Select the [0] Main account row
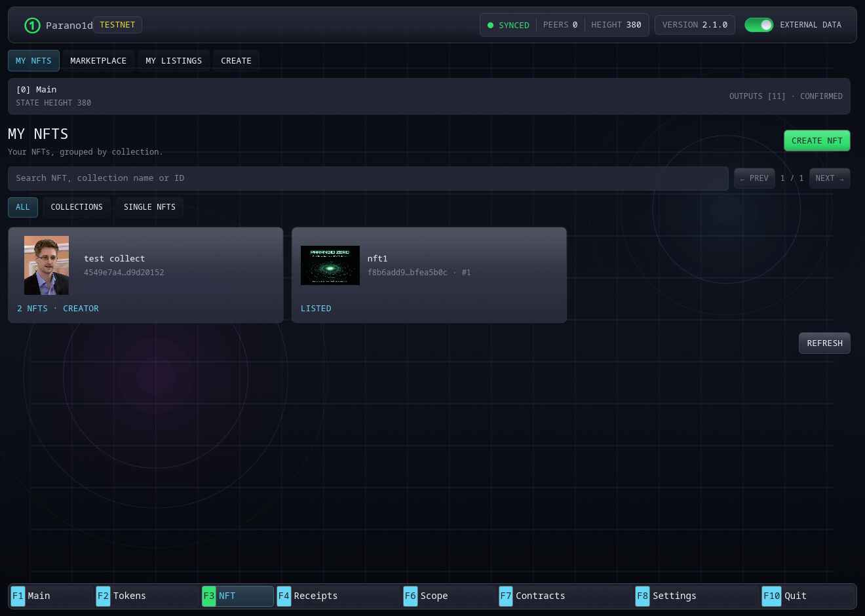 click(x=429, y=96)
